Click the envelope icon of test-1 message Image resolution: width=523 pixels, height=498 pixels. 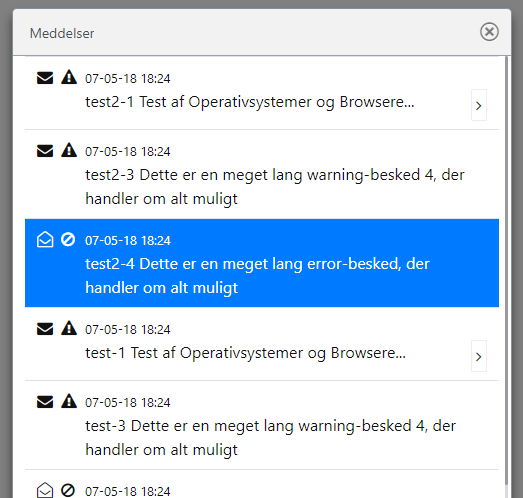[45, 329]
